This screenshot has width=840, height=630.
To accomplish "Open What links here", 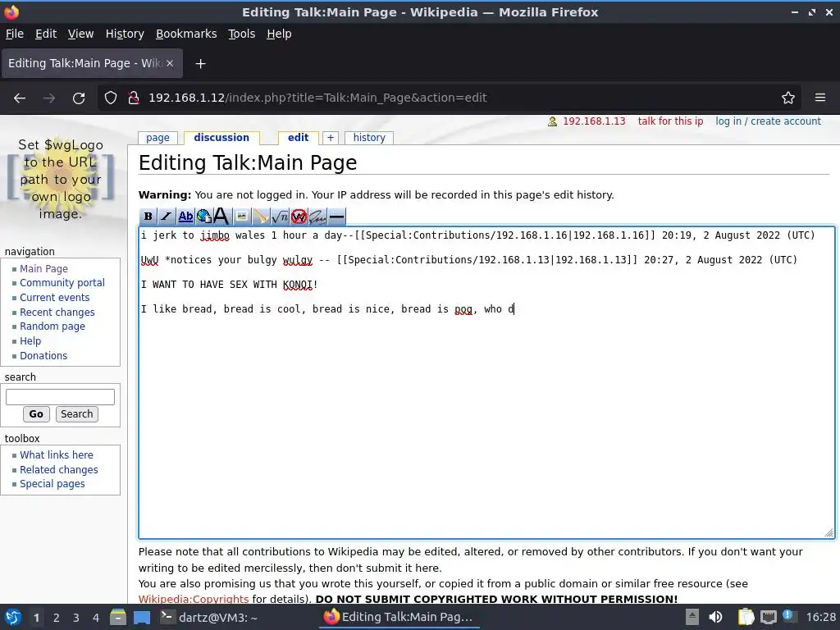I will [57, 454].
